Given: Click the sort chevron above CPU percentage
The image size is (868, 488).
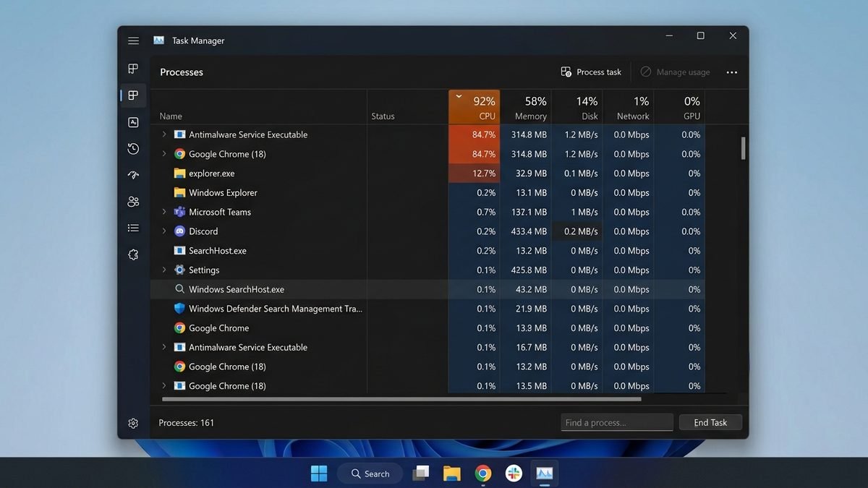Looking at the screenshot, I should pyautogui.click(x=459, y=95).
